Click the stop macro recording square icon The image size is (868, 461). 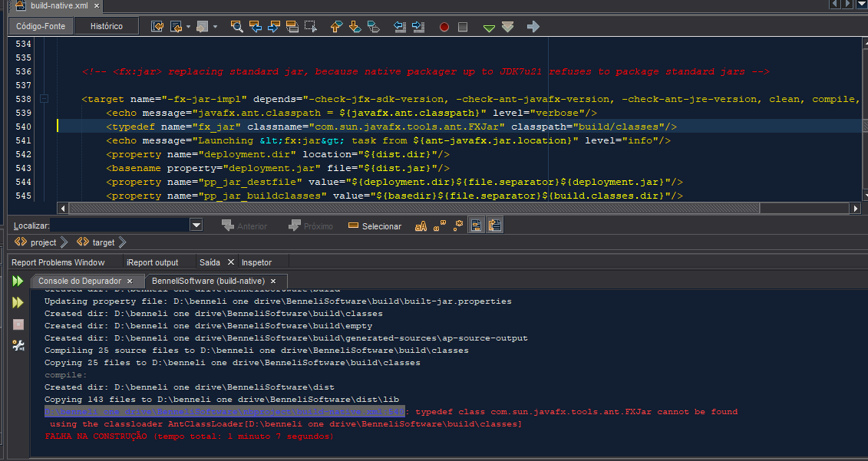(x=463, y=27)
